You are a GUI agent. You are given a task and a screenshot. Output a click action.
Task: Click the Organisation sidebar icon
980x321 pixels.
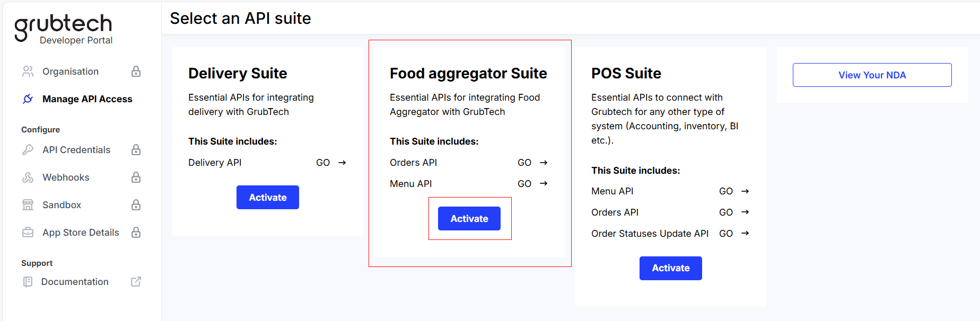[28, 71]
